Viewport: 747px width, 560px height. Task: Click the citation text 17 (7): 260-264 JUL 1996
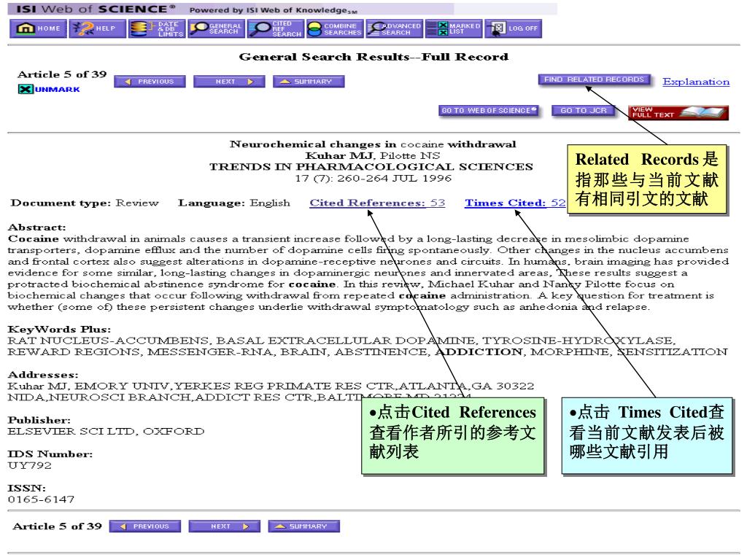click(373, 179)
